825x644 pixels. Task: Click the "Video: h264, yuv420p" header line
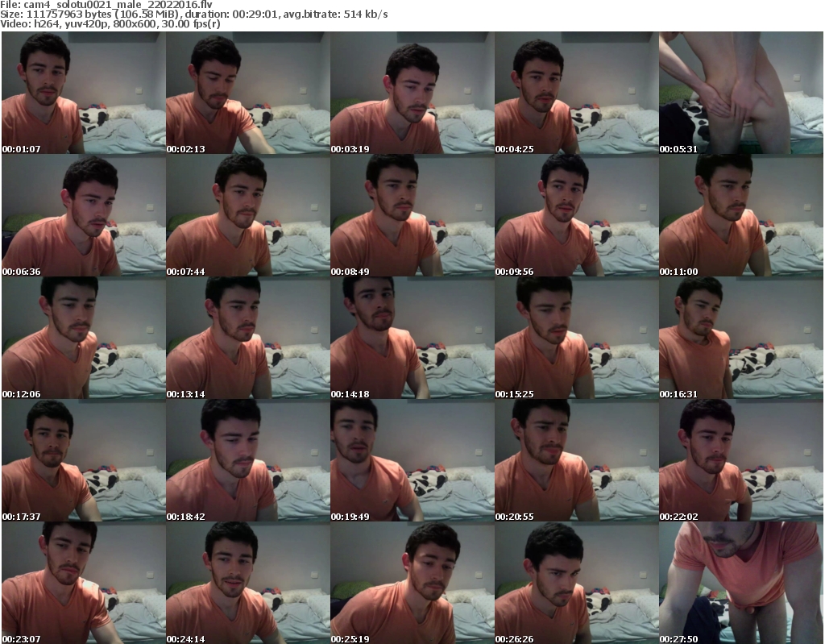point(110,23)
